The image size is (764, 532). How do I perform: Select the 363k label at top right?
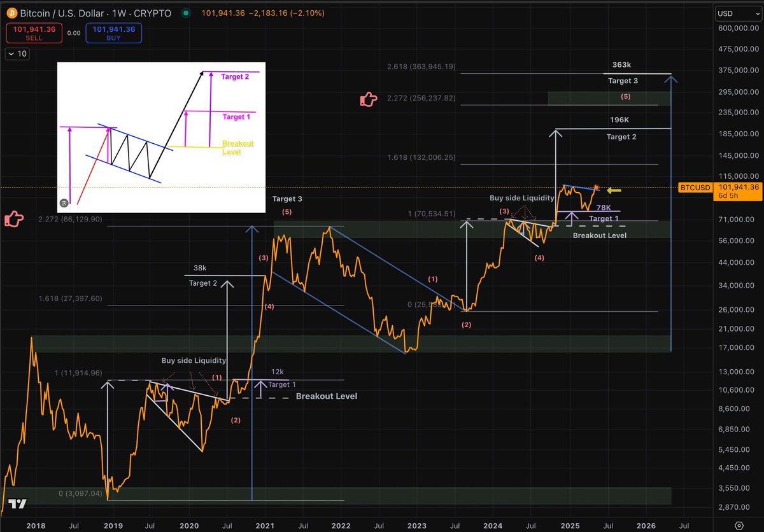[x=622, y=65]
